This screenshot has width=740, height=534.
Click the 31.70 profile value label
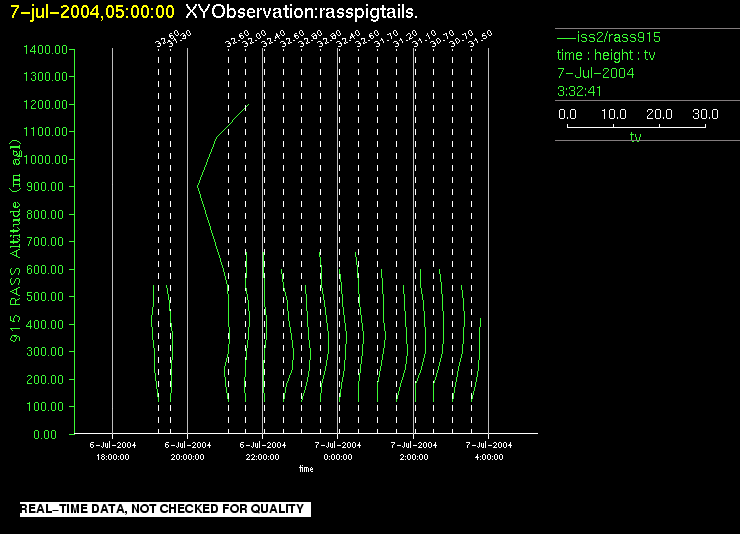[387, 39]
